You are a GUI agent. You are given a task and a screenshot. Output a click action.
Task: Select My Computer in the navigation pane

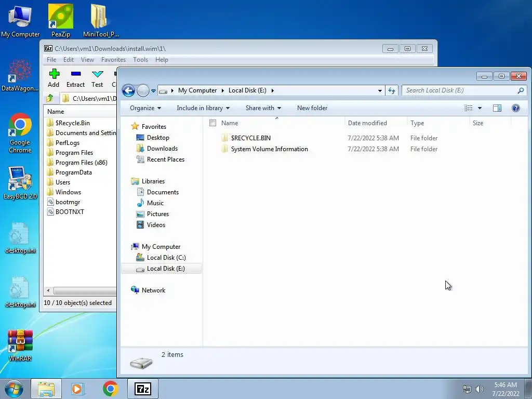161,247
